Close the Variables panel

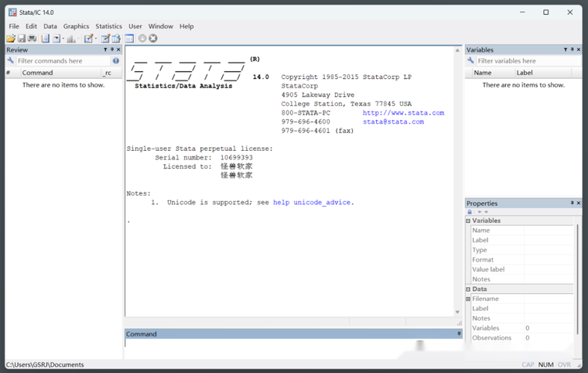tap(579, 50)
